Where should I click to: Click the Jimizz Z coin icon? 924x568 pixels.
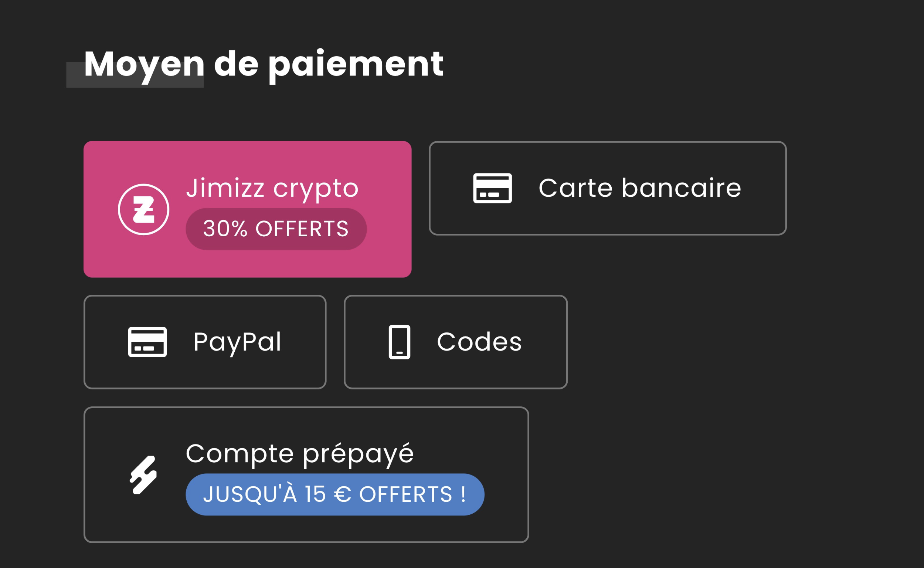143,209
